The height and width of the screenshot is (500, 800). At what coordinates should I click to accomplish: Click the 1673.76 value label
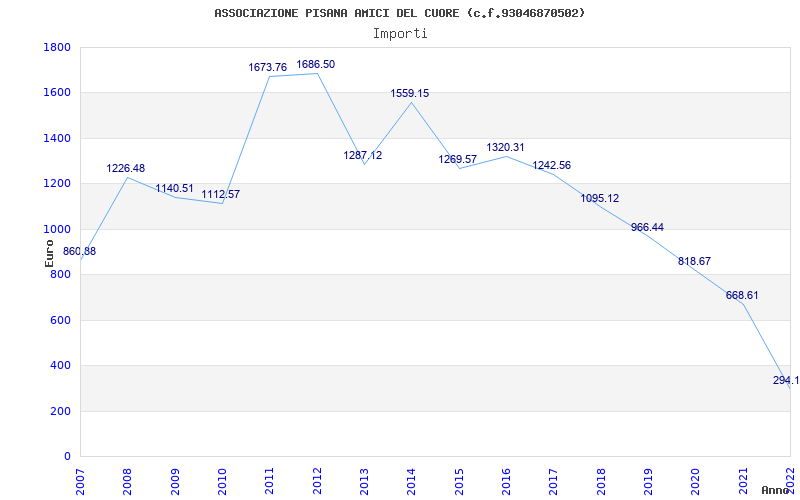268,67
